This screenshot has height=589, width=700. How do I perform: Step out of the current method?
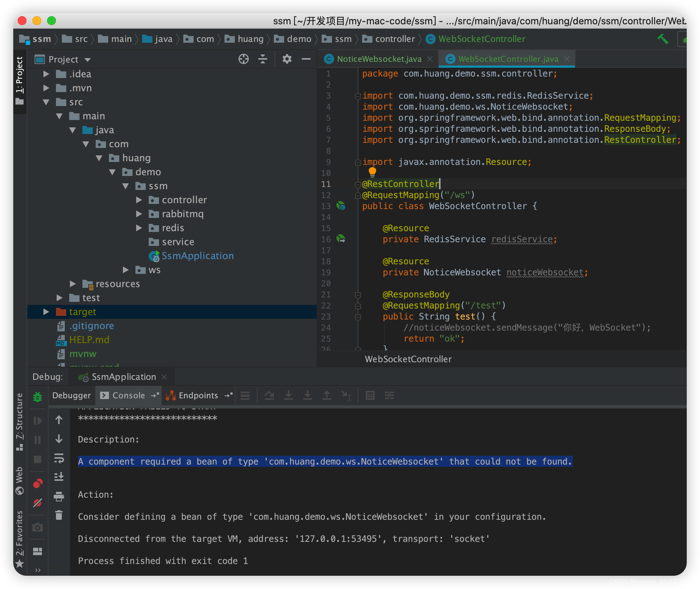click(327, 395)
